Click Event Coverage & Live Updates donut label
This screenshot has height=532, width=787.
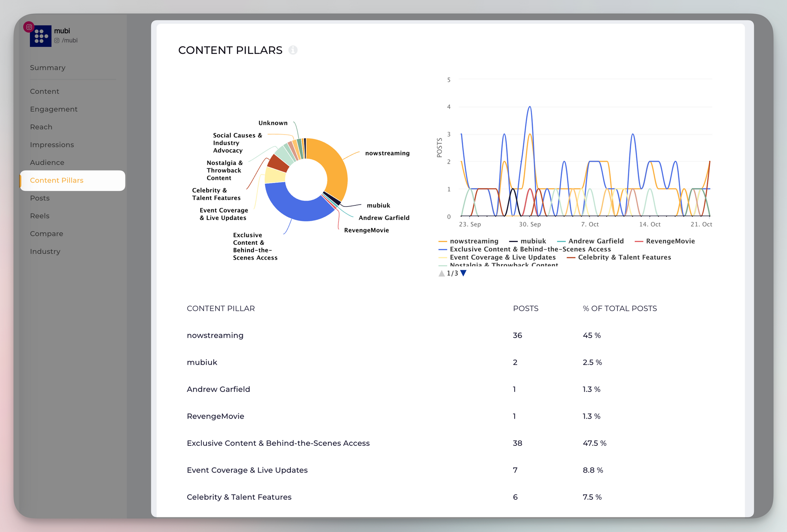(x=224, y=214)
